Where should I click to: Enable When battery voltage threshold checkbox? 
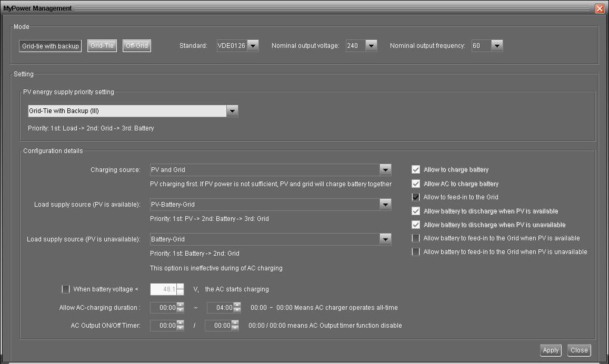pyautogui.click(x=65, y=289)
